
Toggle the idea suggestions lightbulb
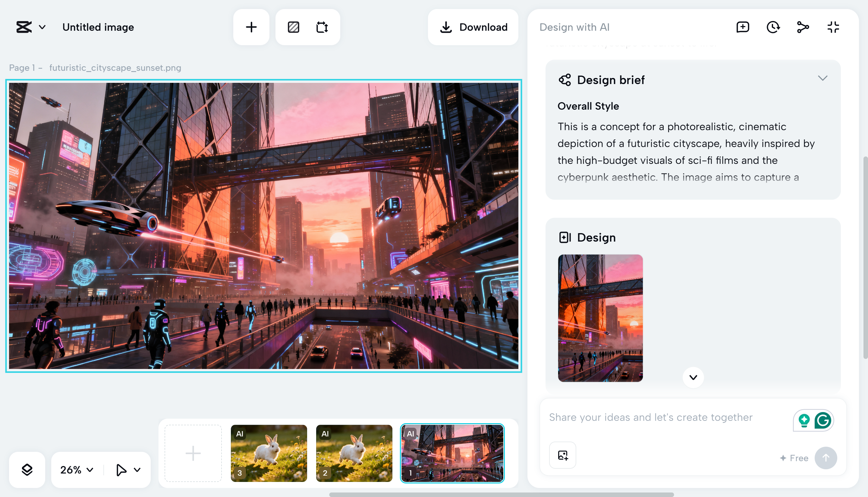tap(804, 420)
